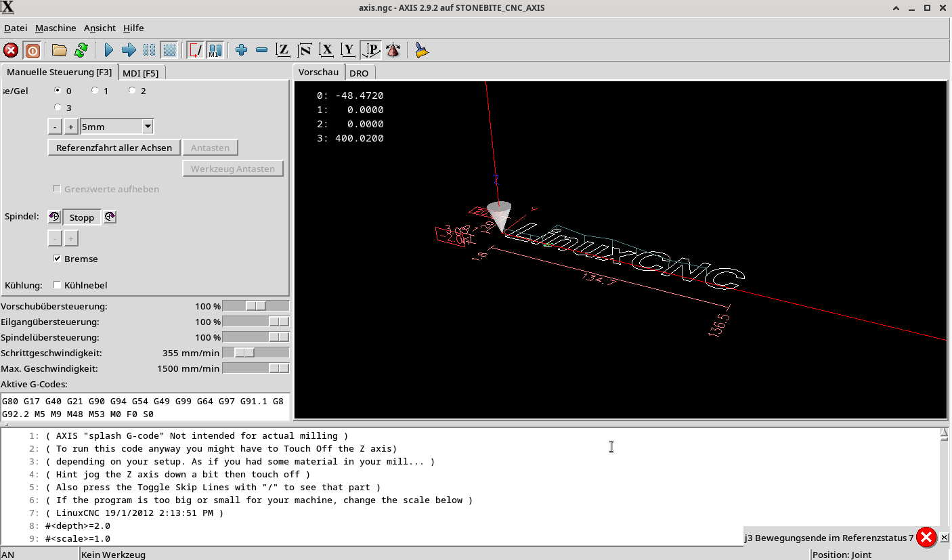The width and height of the screenshot is (952, 560).
Task: Switch to rotated Z view
Action: point(305,50)
